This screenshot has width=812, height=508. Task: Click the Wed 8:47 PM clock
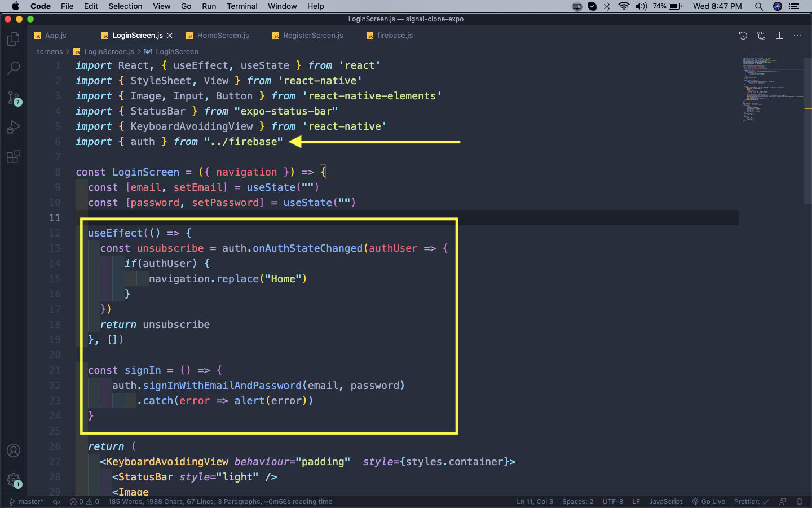coord(717,6)
